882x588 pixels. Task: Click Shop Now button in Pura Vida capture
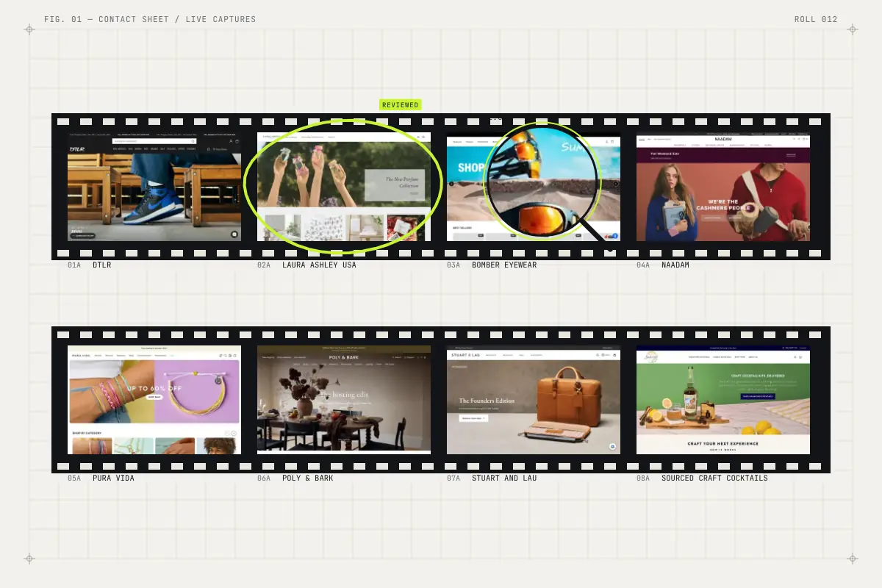154,397
